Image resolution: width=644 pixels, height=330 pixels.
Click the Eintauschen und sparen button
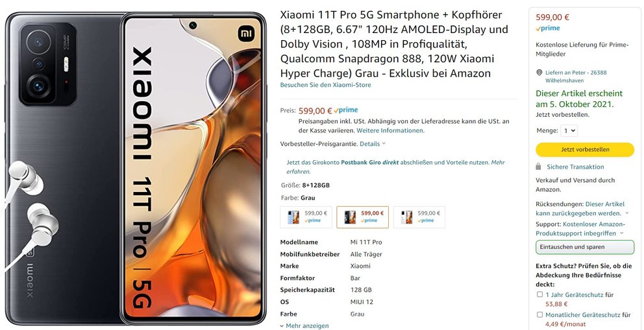[x=585, y=247]
